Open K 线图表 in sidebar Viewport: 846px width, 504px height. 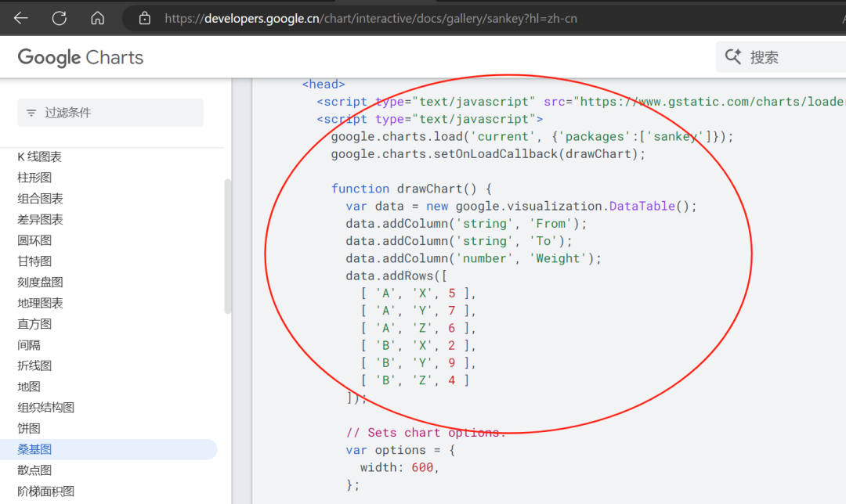(39, 157)
